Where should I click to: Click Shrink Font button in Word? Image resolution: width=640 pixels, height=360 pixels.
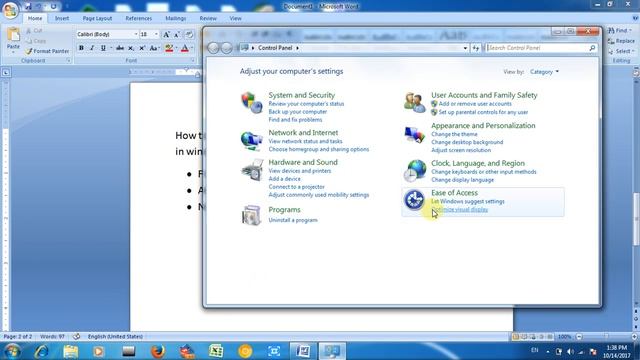(x=177, y=35)
